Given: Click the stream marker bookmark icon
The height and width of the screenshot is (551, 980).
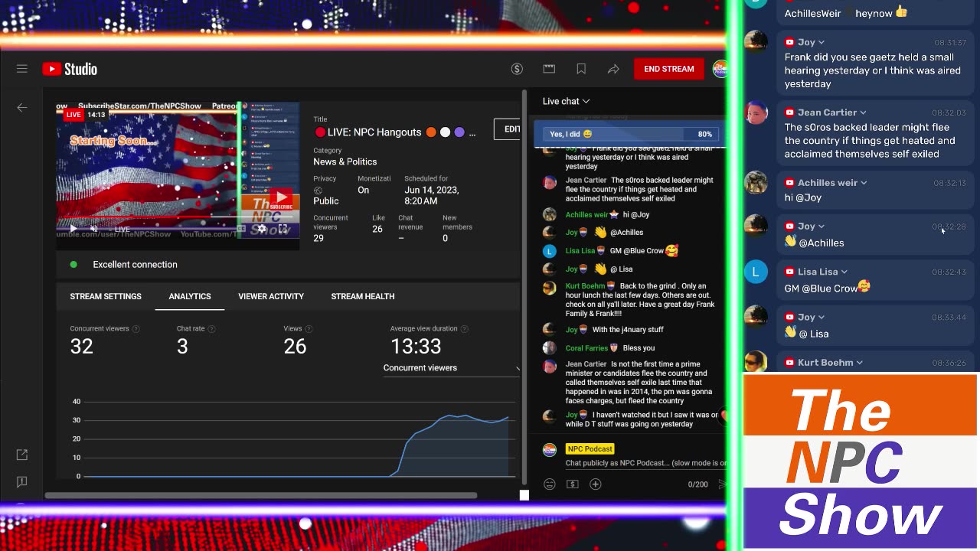Looking at the screenshot, I should tap(581, 69).
